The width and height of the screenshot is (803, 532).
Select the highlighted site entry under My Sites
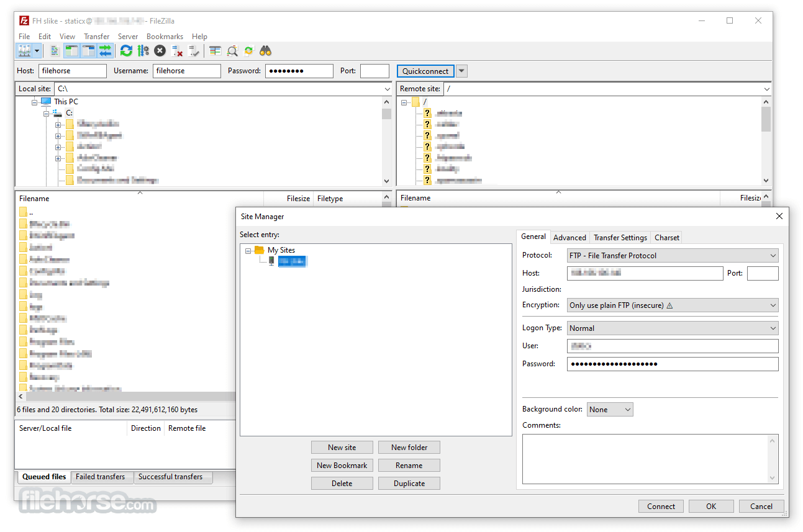(x=293, y=261)
